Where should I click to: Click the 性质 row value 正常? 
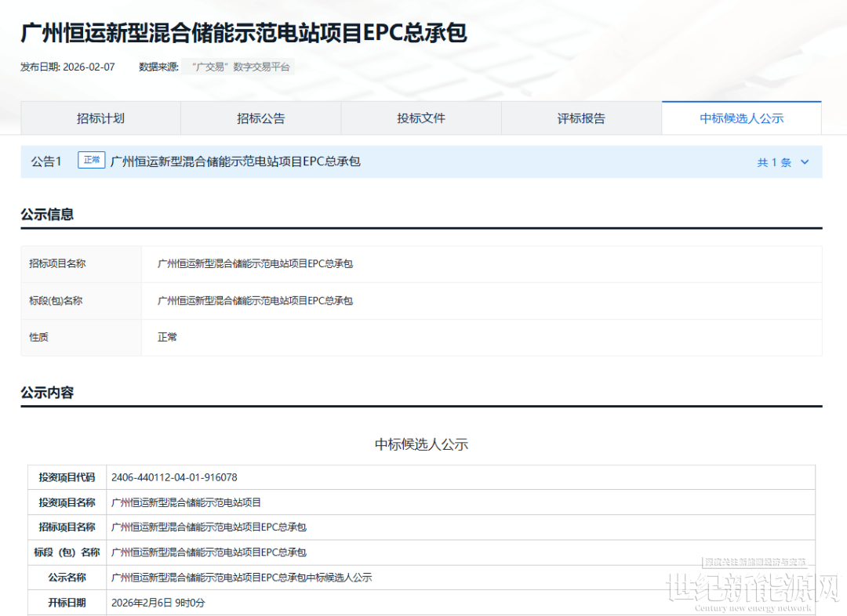(167, 337)
